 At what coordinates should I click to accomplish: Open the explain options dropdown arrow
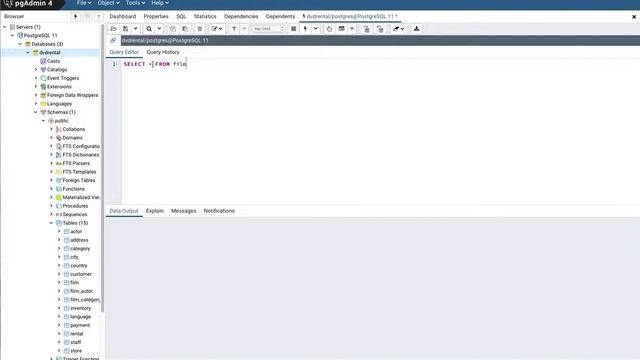(x=352, y=29)
